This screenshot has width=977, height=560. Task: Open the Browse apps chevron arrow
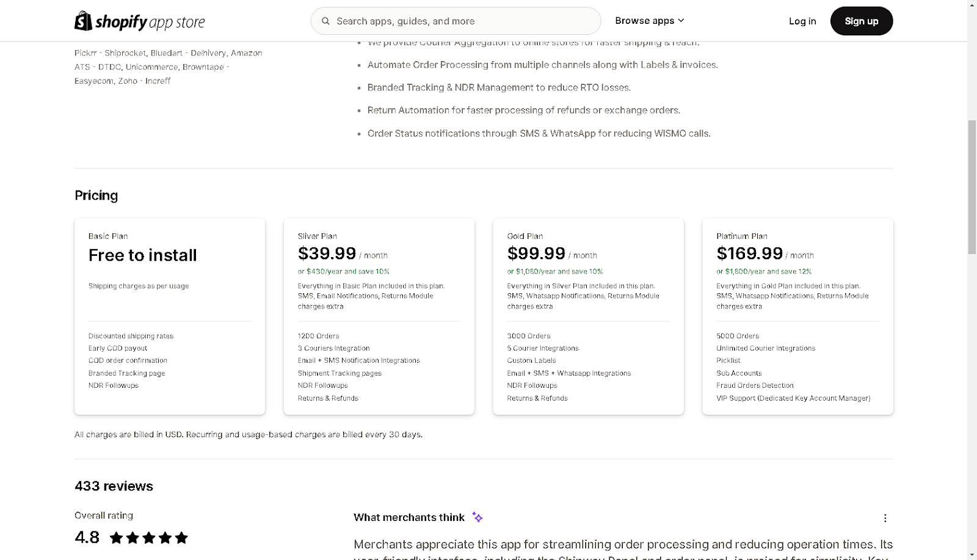coord(680,21)
